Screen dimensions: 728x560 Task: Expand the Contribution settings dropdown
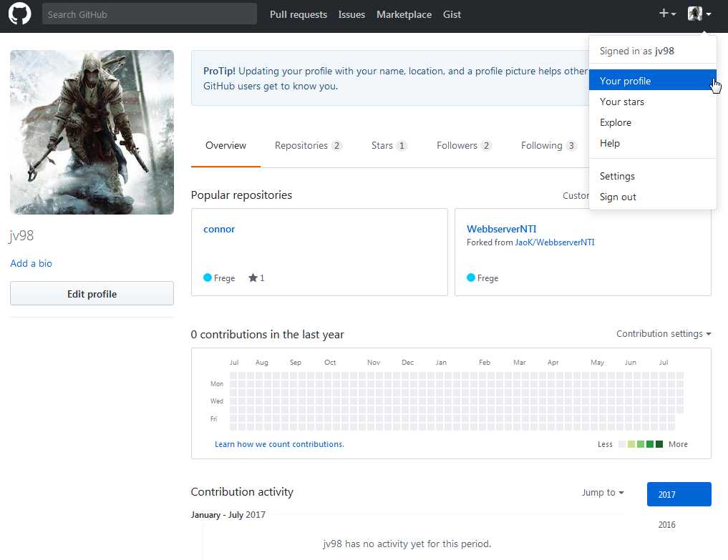click(664, 334)
